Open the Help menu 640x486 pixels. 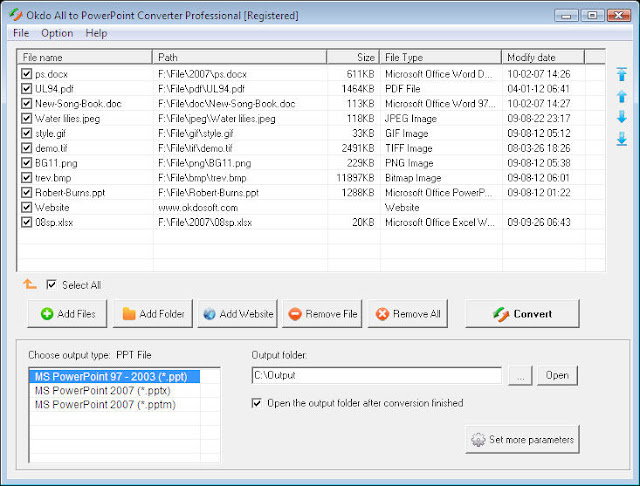[96, 33]
